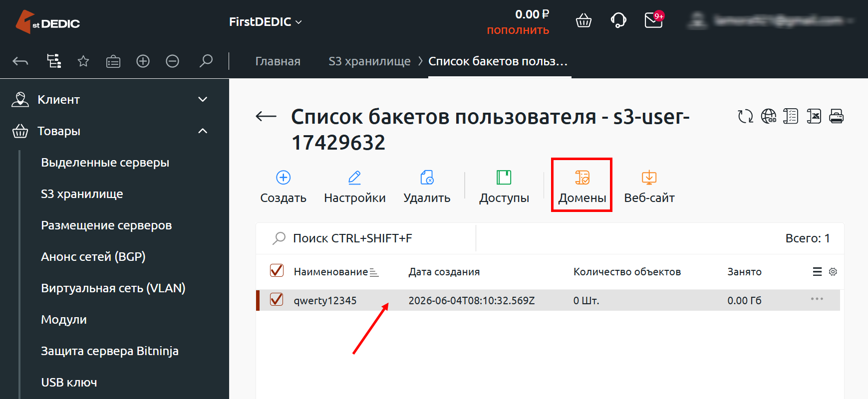Click the Удалить button
The height and width of the screenshot is (399, 868).
coord(427,187)
